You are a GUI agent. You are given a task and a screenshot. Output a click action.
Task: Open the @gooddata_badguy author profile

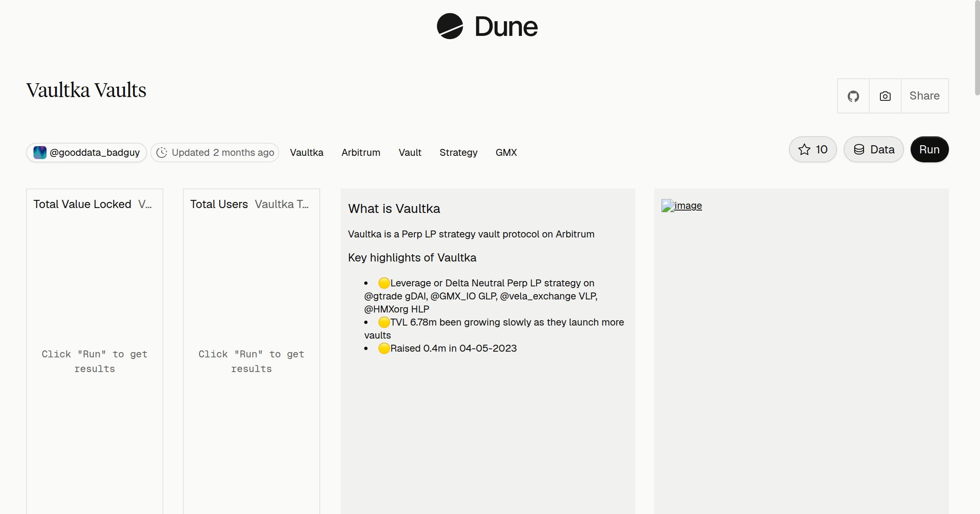pyautogui.click(x=87, y=153)
